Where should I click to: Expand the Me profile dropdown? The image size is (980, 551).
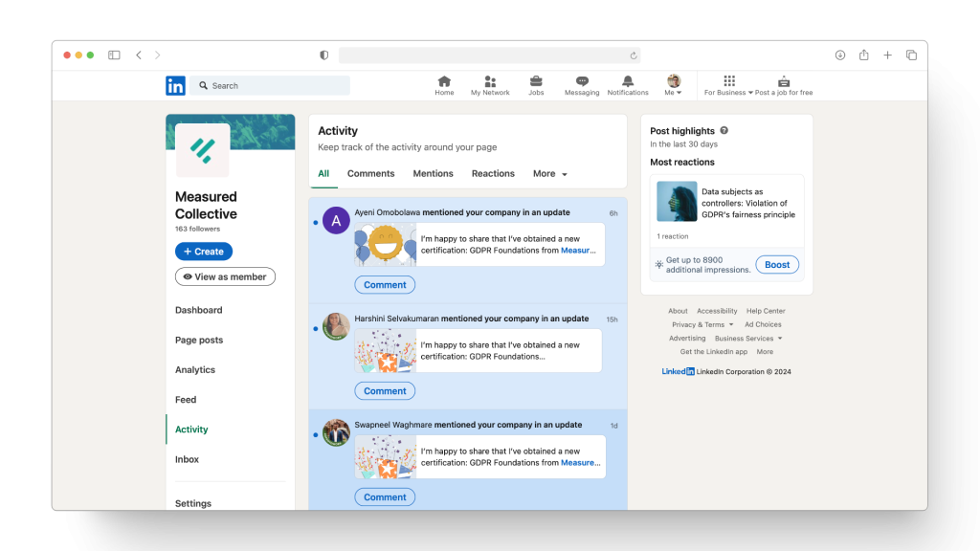tap(674, 86)
